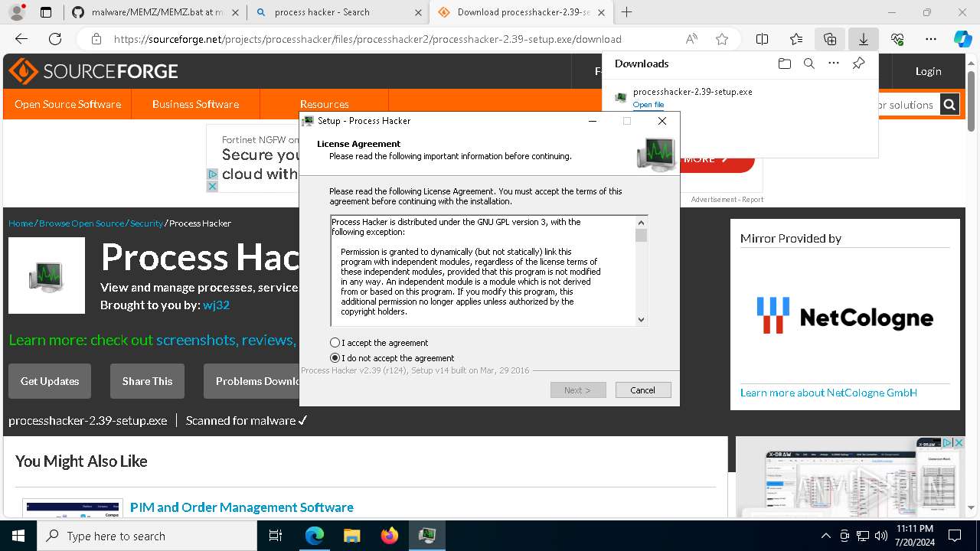Open downloads folder icon in Downloads panel
The width and height of the screenshot is (980, 551).
785,64
